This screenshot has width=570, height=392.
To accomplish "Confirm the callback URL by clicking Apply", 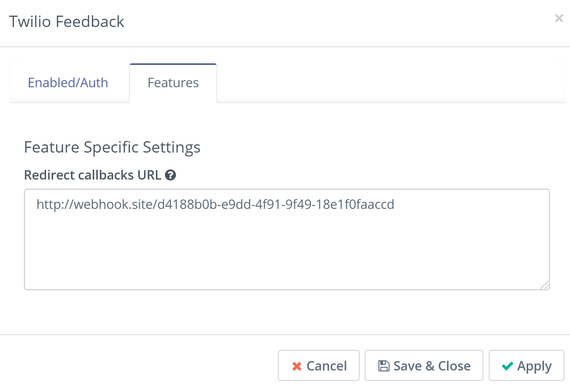I will 526,365.
